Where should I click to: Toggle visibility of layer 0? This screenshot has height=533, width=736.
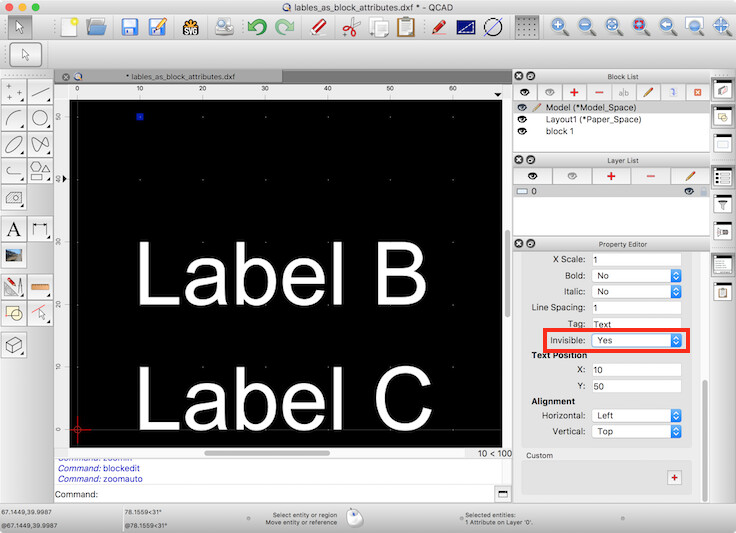click(689, 191)
